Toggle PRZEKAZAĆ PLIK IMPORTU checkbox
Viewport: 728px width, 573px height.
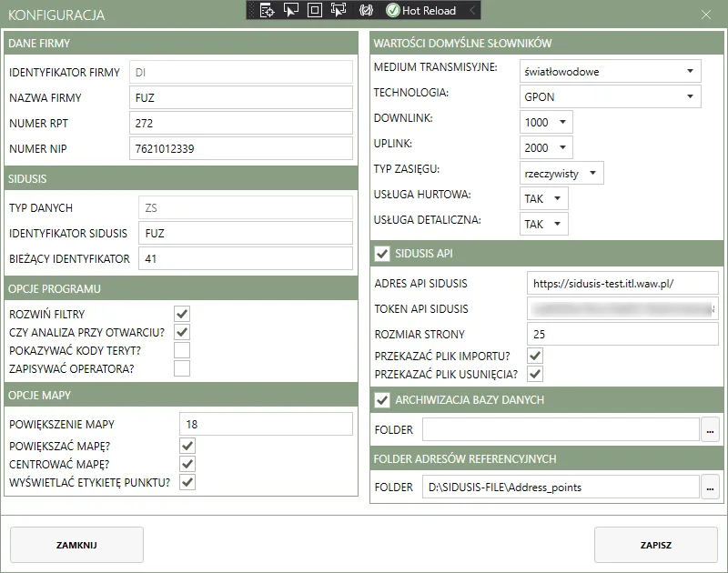535,356
